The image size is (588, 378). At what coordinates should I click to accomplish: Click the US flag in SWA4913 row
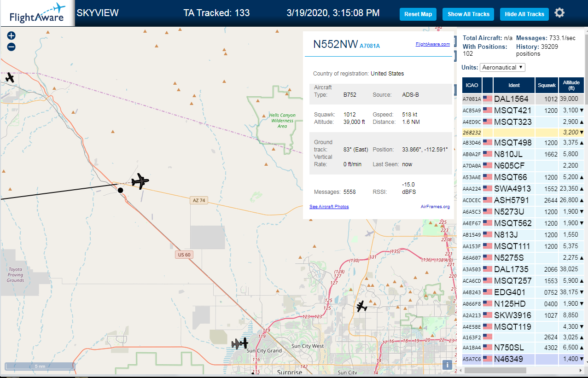(x=488, y=189)
